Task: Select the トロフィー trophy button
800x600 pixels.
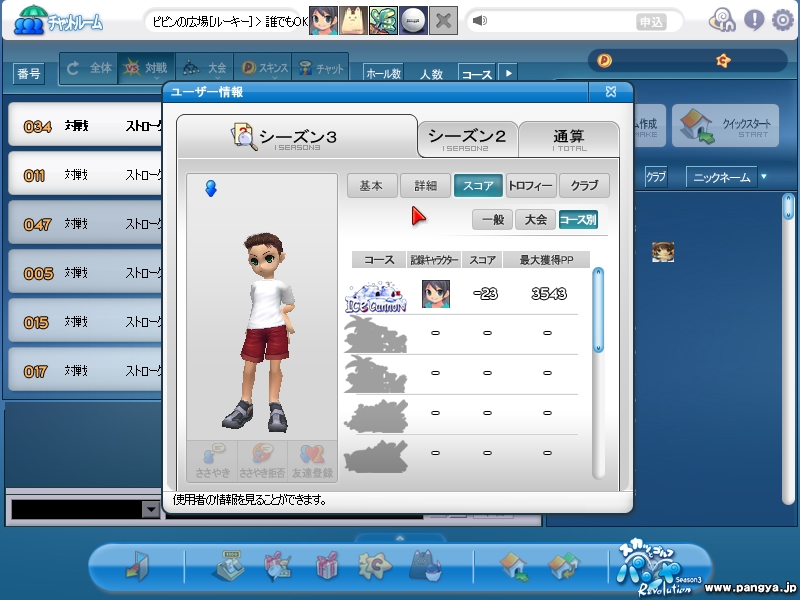Action: tap(531, 186)
